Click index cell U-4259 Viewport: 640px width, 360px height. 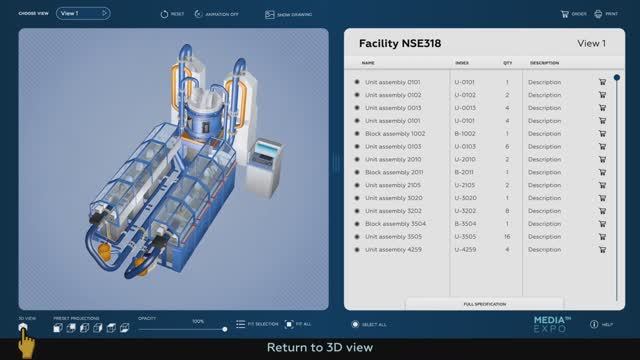click(465, 249)
